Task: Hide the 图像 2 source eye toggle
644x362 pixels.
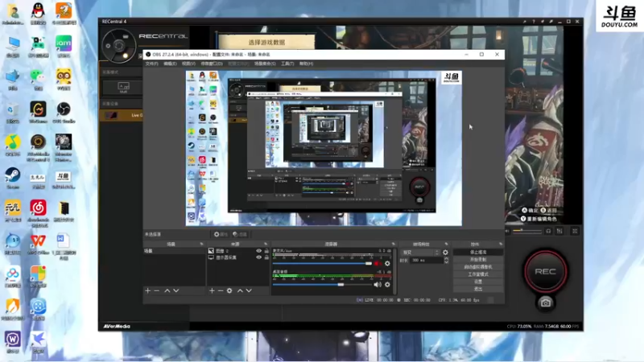Action: coord(258,251)
